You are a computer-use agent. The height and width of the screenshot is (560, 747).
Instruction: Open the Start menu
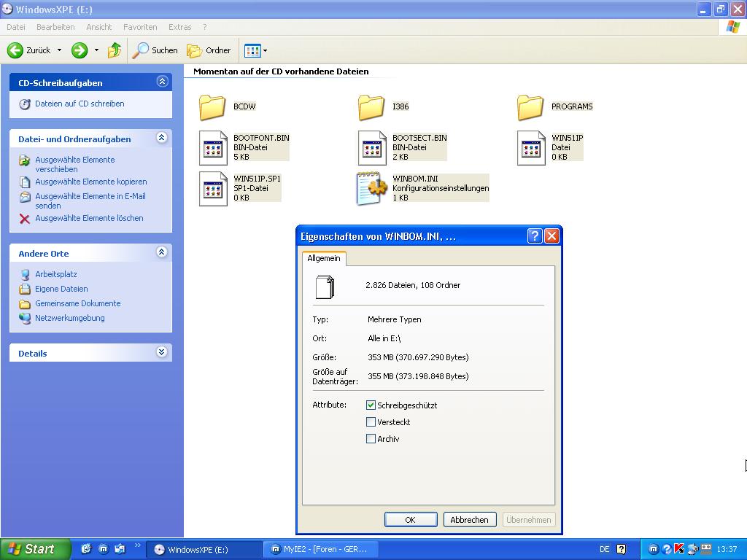coord(36,549)
